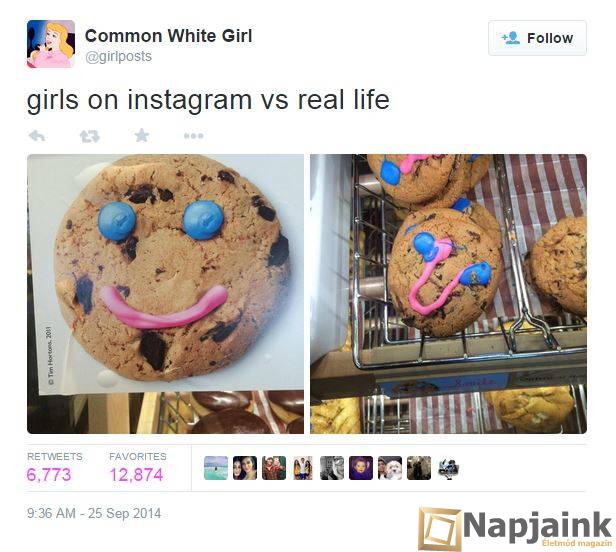View the messy real-life cookie photo

[x=448, y=294]
